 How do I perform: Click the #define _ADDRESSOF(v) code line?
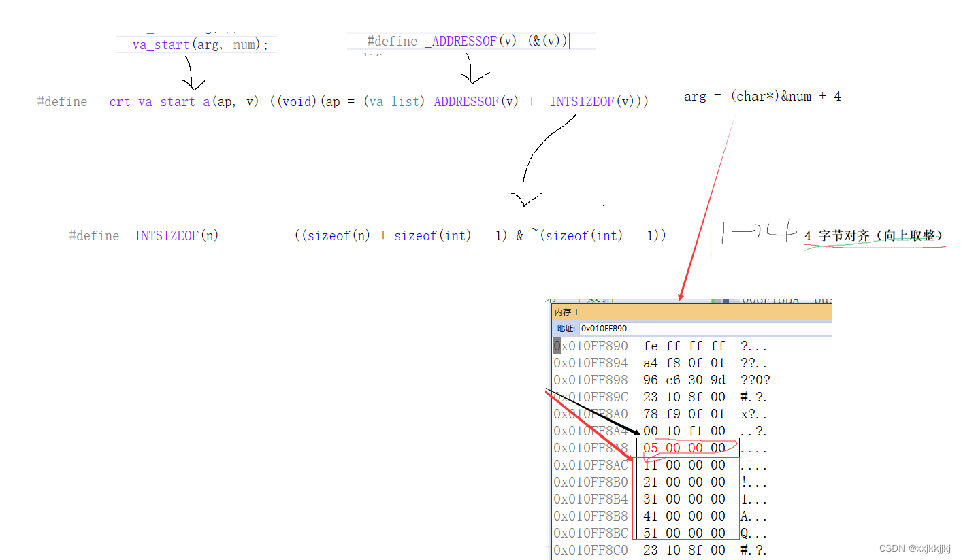point(468,41)
